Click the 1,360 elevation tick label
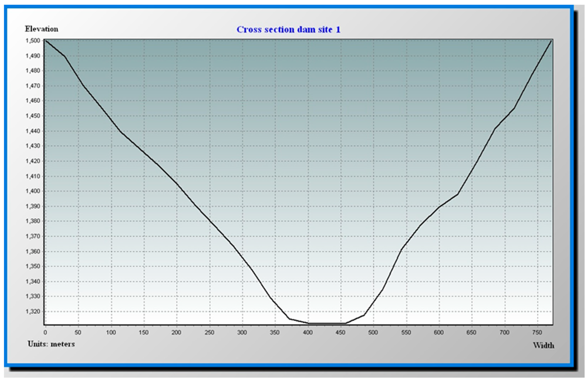The image size is (588, 383). 33,252
